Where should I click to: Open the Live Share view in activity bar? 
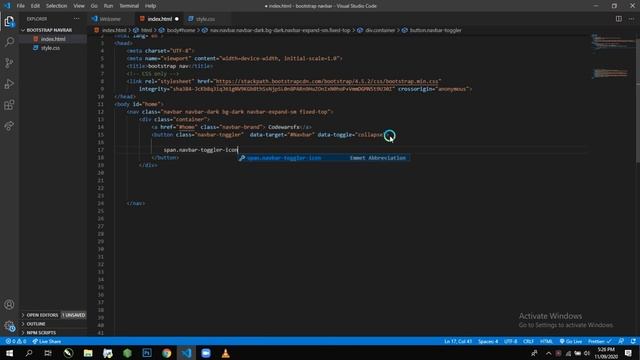9,126
